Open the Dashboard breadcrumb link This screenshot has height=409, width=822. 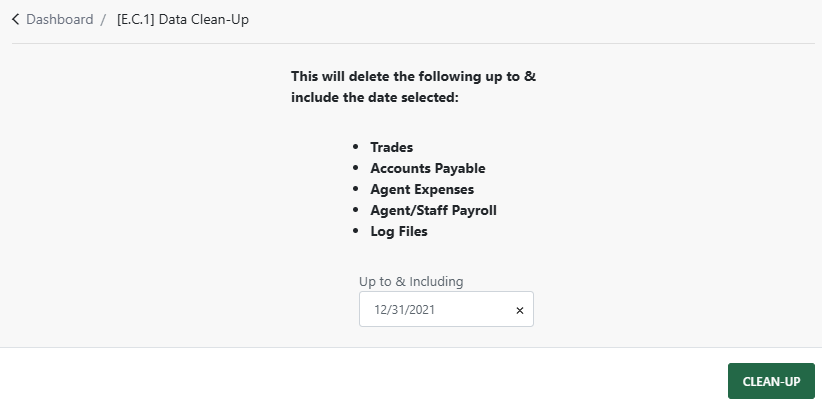(59, 19)
